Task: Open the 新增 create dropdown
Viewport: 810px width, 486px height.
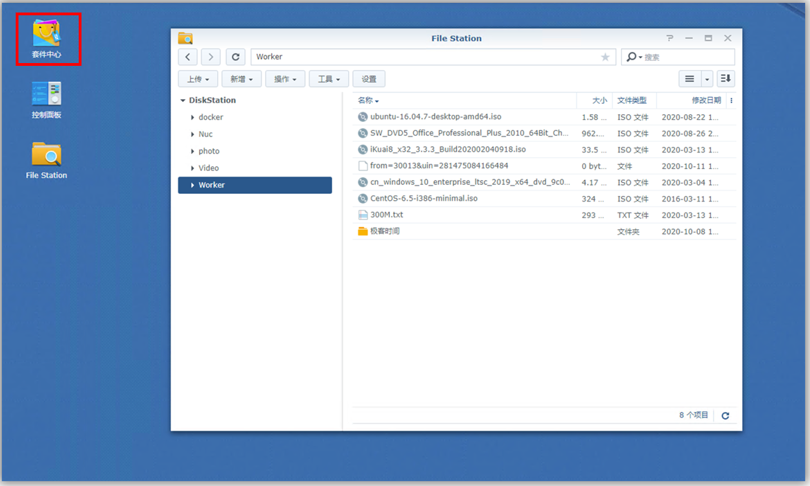Action: [241, 79]
